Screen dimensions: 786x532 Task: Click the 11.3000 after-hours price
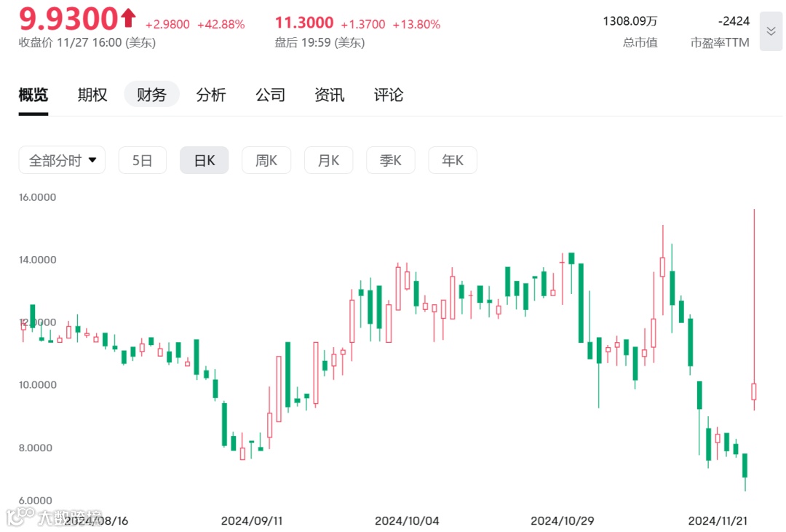point(303,23)
